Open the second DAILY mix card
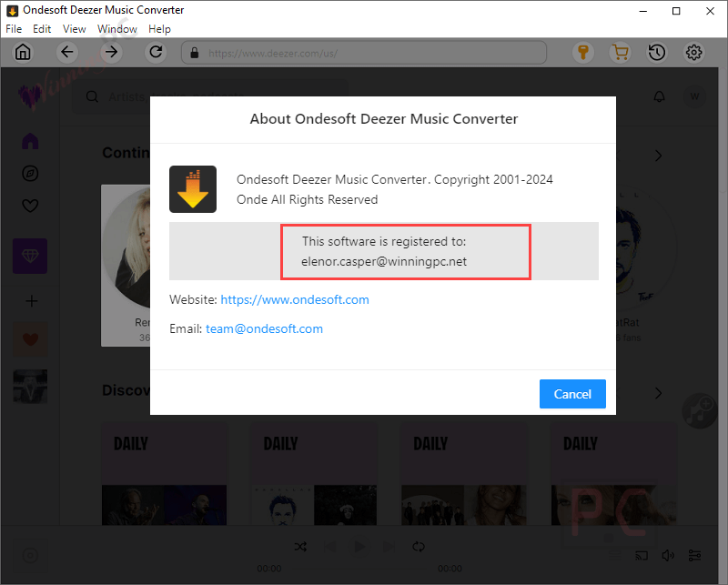This screenshot has width=728, height=585. point(314,474)
